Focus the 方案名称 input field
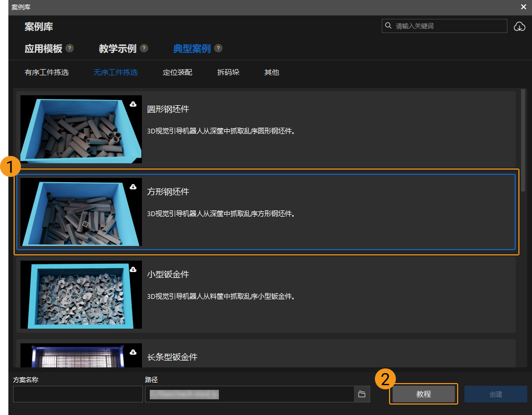Image resolution: width=532 pixels, height=415 pixels. click(78, 394)
